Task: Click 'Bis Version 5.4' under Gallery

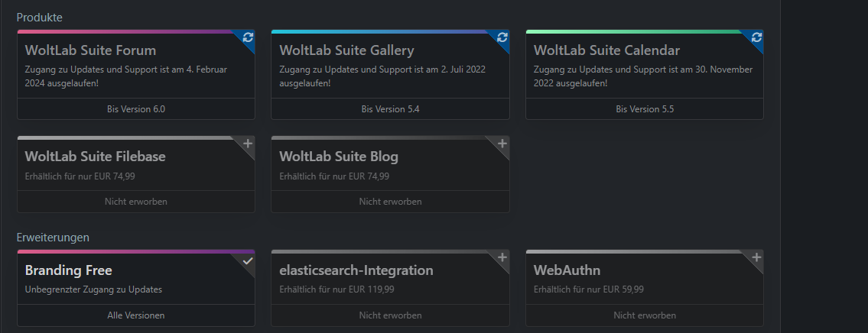Action: point(390,109)
